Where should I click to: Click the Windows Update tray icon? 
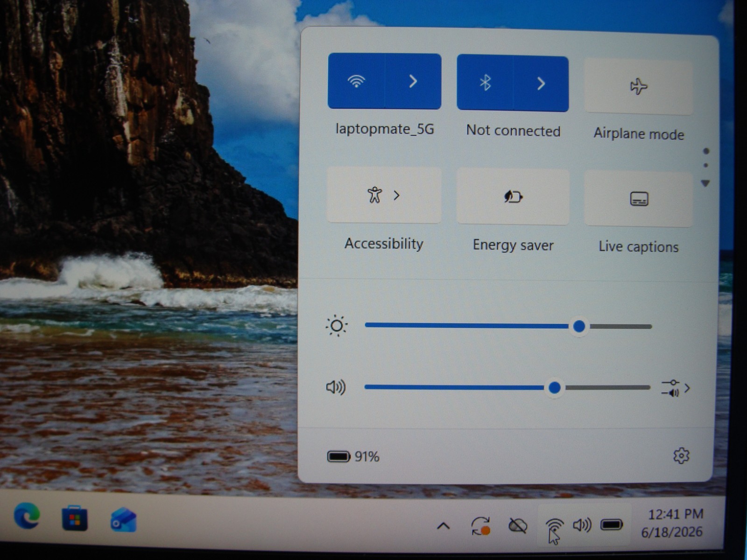click(480, 526)
